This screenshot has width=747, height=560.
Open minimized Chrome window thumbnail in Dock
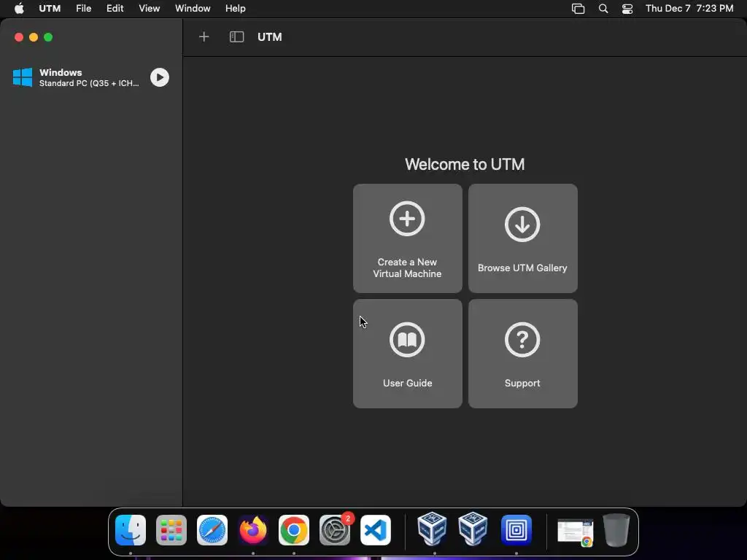(576, 532)
